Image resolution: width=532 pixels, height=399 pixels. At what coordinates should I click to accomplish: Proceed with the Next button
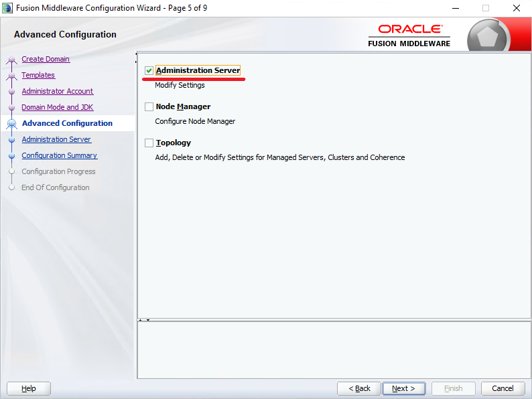point(404,388)
